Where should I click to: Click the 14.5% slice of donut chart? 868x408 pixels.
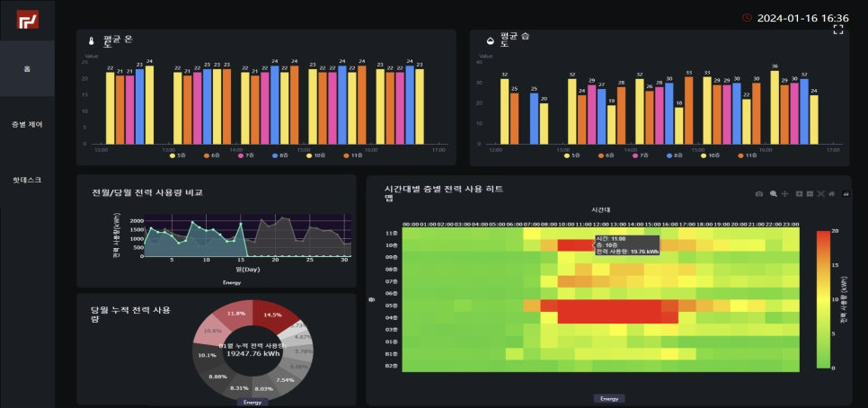point(273,314)
